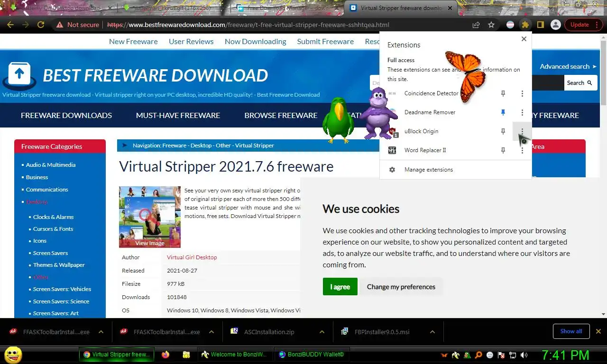Pin the uBlock Origin extension

tap(503, 131)
